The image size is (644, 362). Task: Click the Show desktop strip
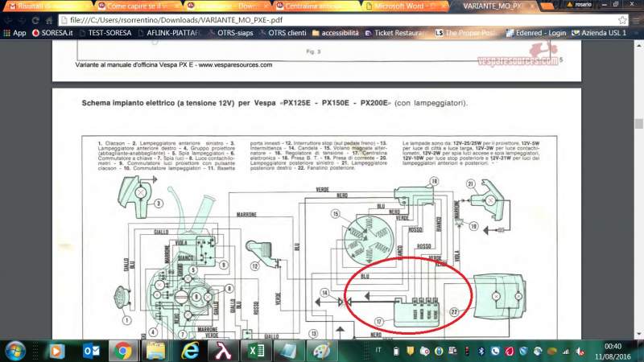coord(640,351)
